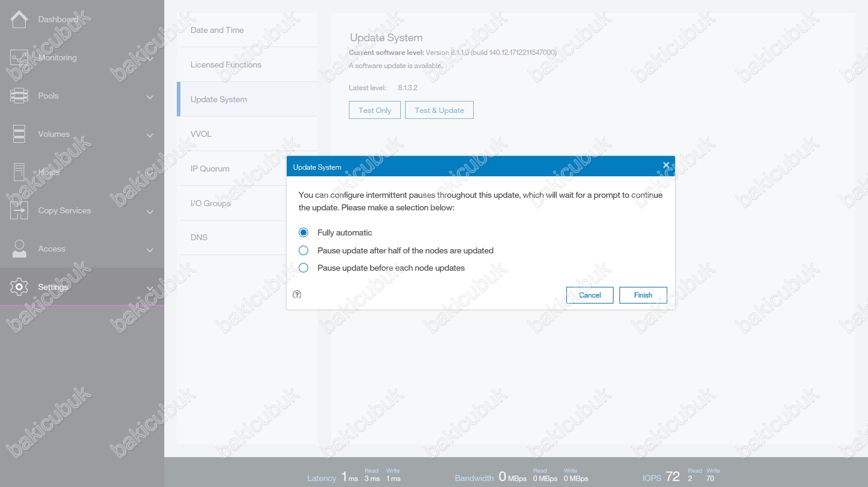Choose pause after half of nodes updated
868x487 pixels.
tap(303, 250)
